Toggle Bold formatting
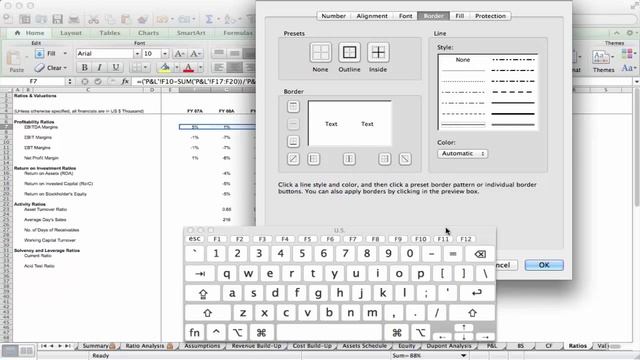This screenshot has width=640, height=360. click(x=84, y=68)
